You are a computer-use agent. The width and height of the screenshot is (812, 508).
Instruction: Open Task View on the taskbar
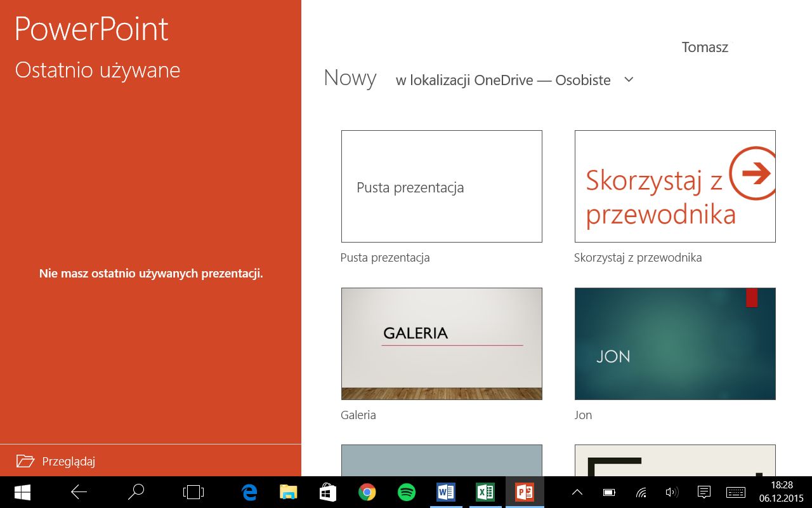point(193,492)
